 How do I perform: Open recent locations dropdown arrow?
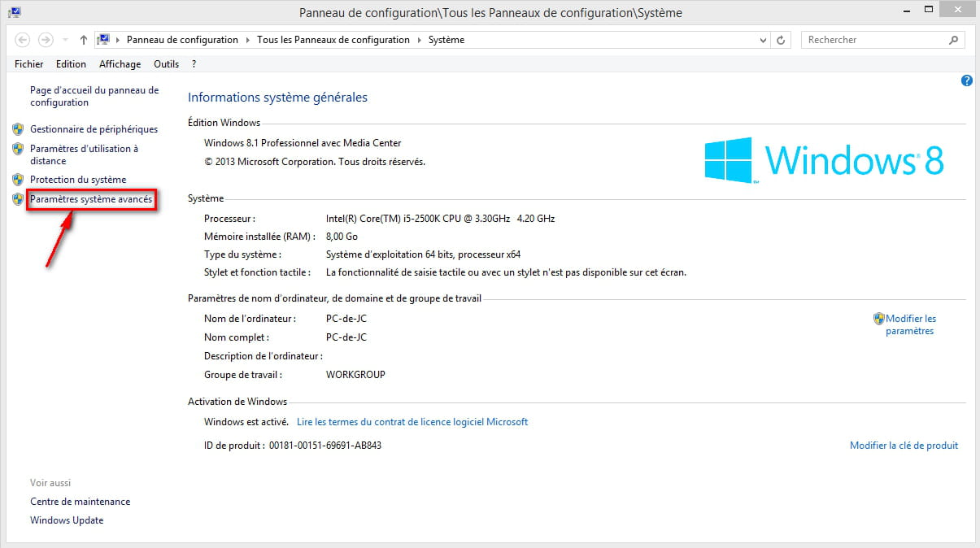click(x=64, y=40)
